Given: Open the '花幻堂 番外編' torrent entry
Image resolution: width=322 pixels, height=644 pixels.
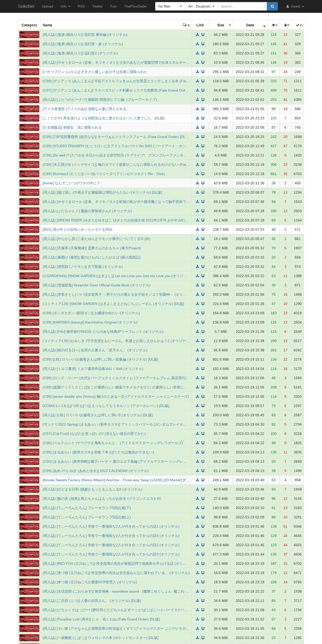Looking at the screenshot, I should point(85,35).
